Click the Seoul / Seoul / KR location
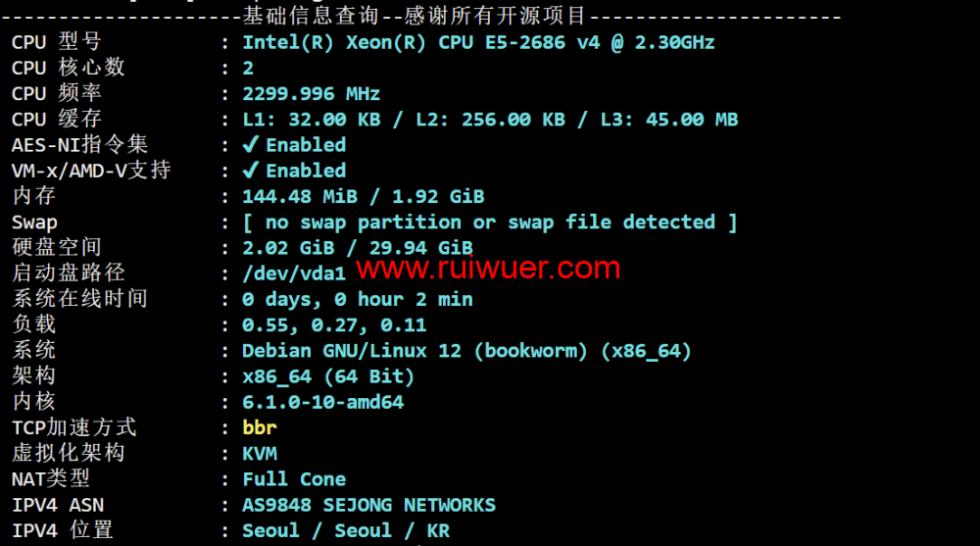The image size is (980, 546). pyautogui.click(x=346, y=530)
